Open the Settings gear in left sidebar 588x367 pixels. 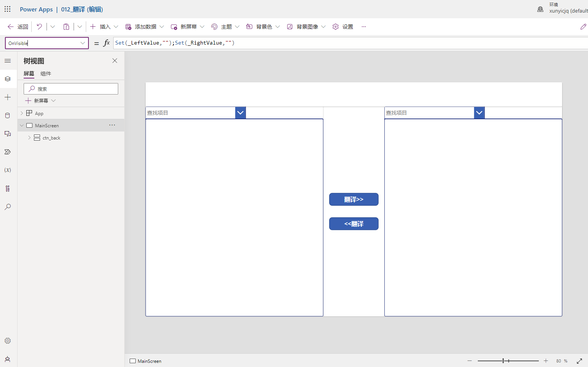coord(8,341)
